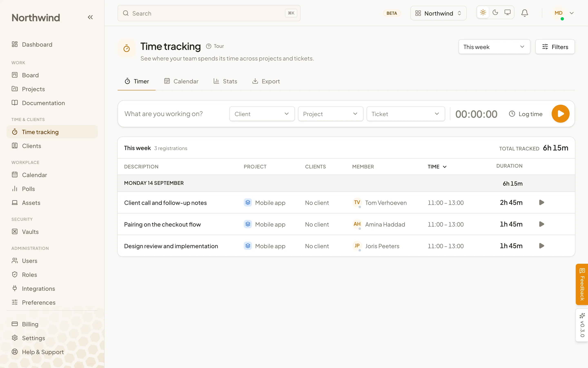588x368 pixels.
Task: Open the Project dropdown in timer bar
Action: coord(331,114)
